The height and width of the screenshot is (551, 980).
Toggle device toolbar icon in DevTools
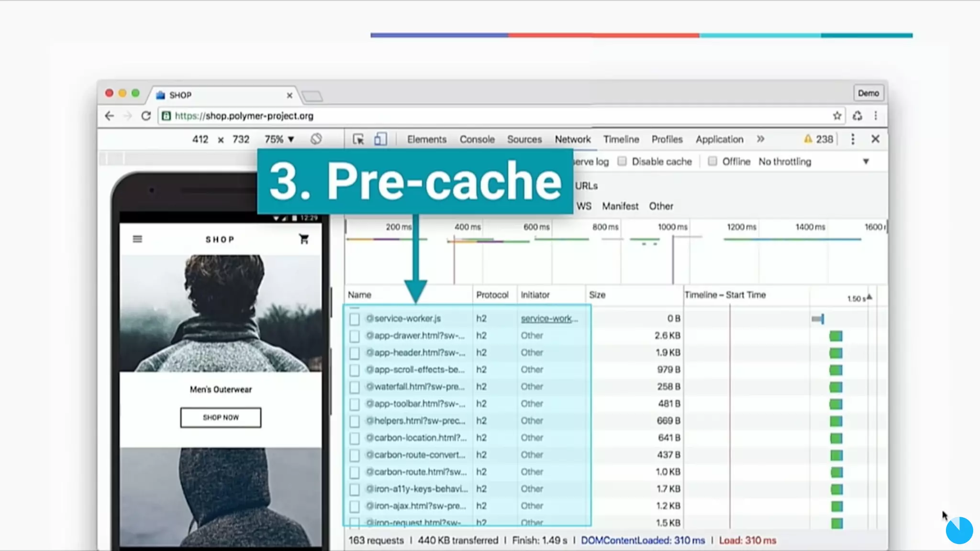[x=380, y=139]
